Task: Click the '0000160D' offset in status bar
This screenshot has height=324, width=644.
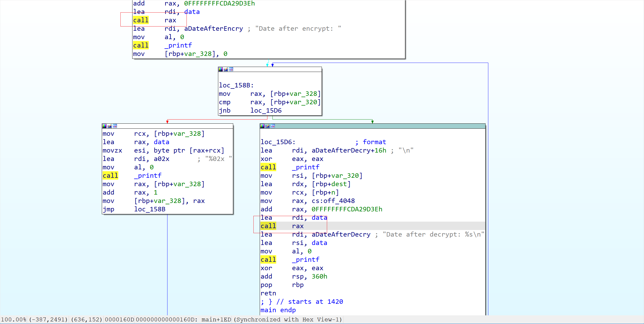Action: pos(120,320)
